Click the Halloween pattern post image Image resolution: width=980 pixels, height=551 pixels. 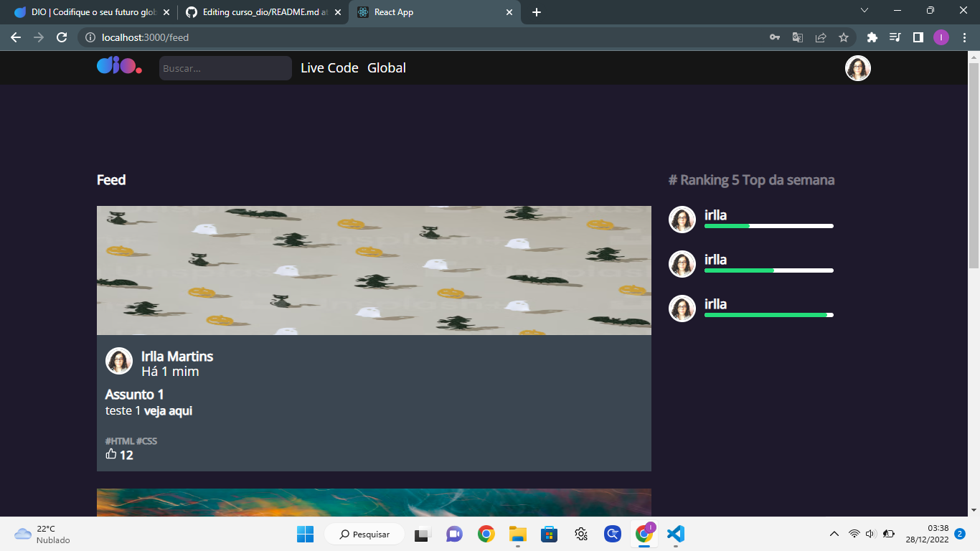point(374,270)
